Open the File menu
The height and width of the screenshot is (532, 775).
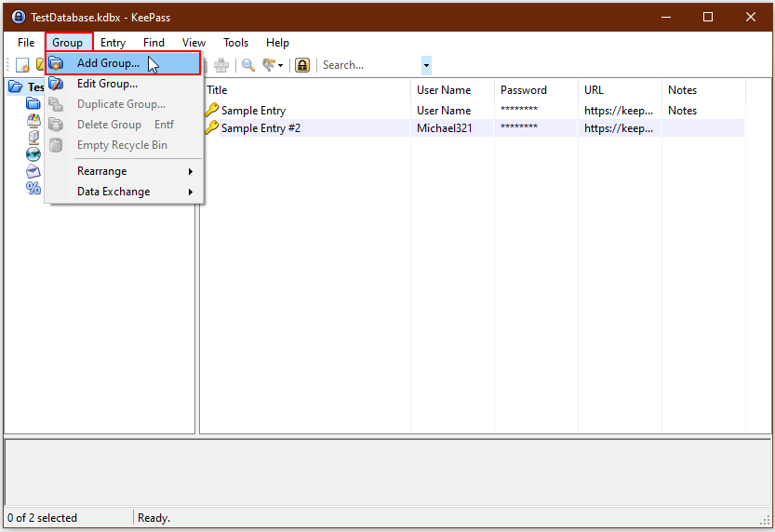coord(26,43)
